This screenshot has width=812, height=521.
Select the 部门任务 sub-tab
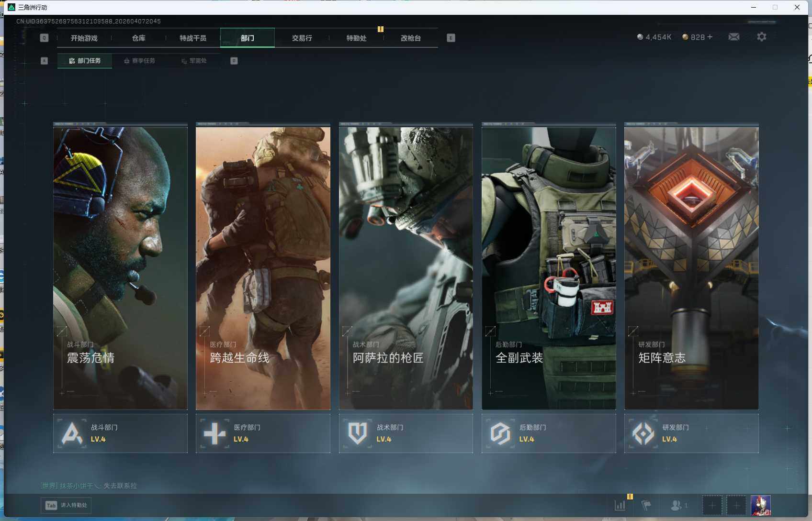85,61
